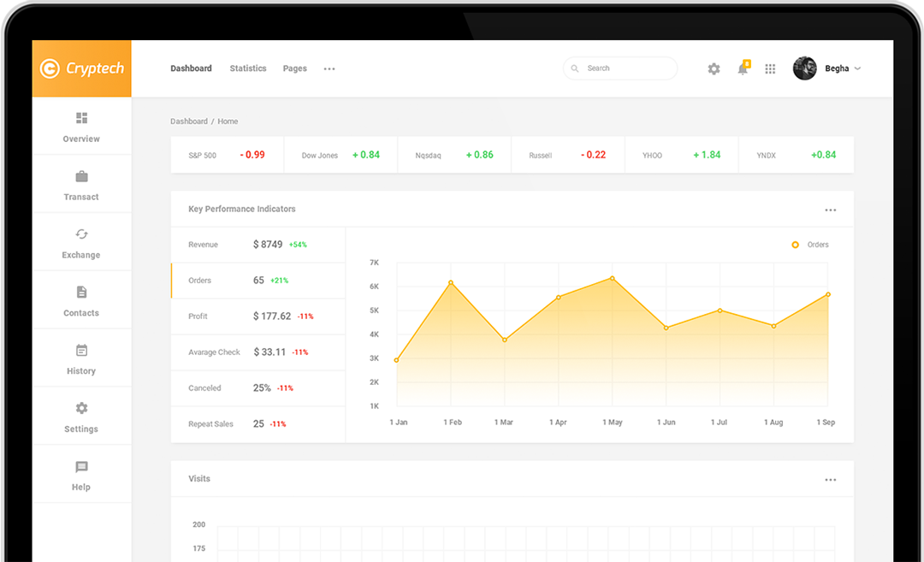This screenshot has width=924, height=562.
Task: Click the History calendar icon
Action: [81, 351]
